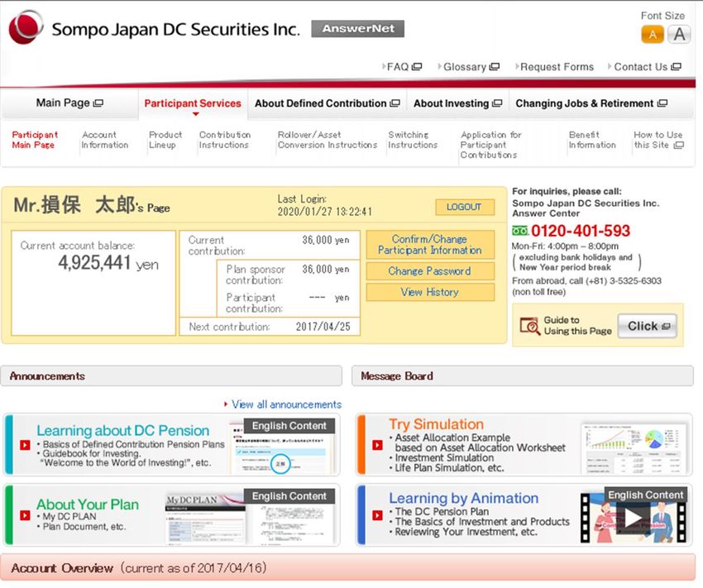
Task: Open the FAQ link
Action: 402,67
